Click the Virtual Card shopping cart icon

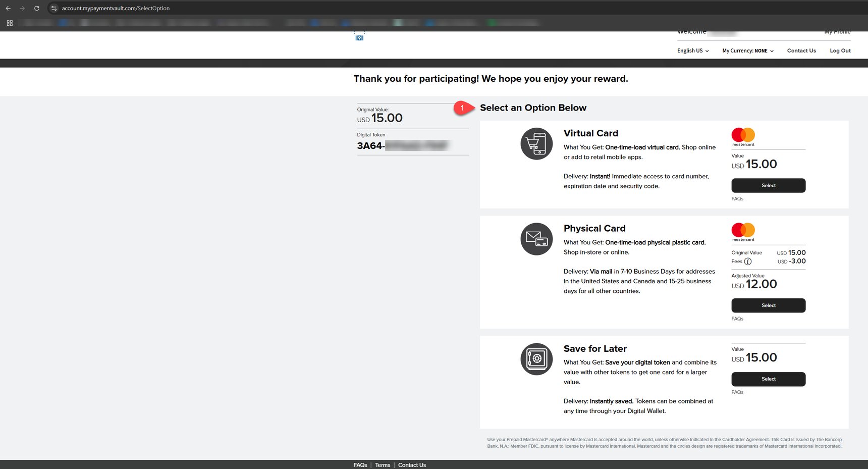[536, 144]
